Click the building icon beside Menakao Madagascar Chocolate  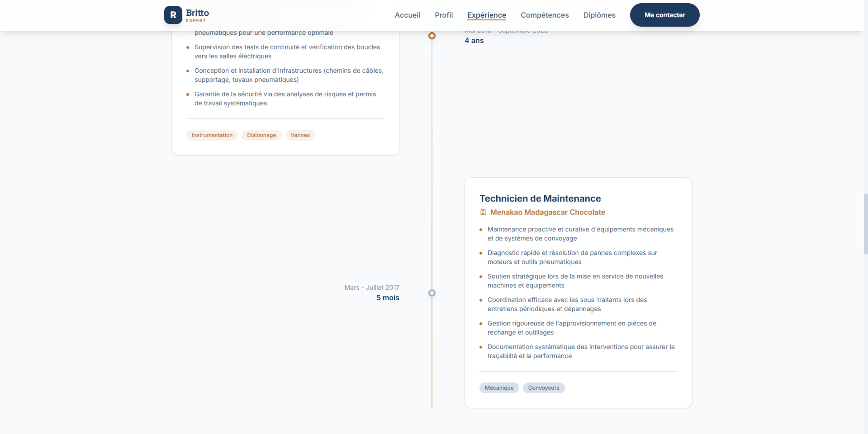pos(483,212)
